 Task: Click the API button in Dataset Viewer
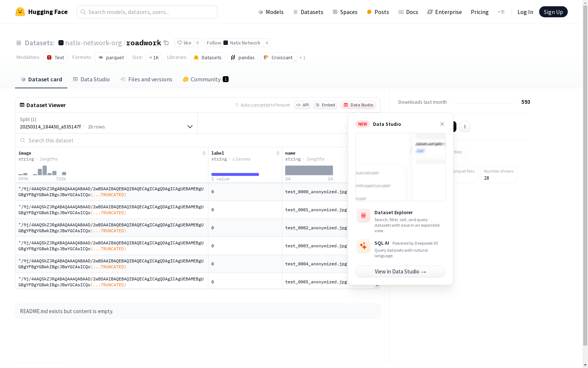click(x=302, y=105)
